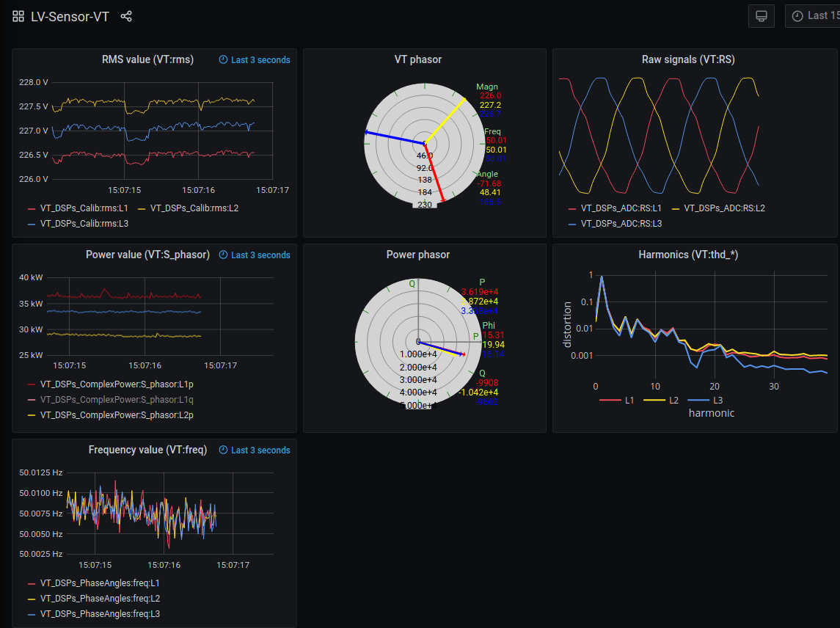The height and width of the screenshot is (628, 840).
Task: Click the clock icon next to Last 3 seconds on RMS panel
Action: pyautogui.click(x=223, y=60)
